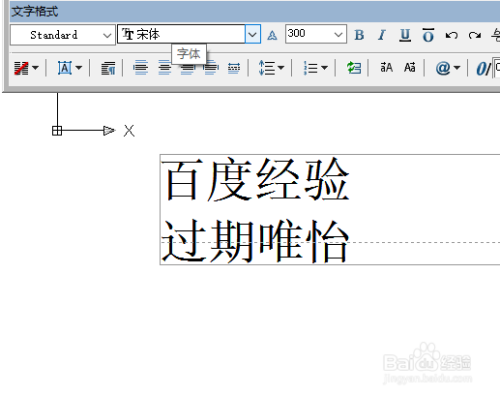Apply Distribute text alignment
500x396 pixels.
tap(234, 68)
